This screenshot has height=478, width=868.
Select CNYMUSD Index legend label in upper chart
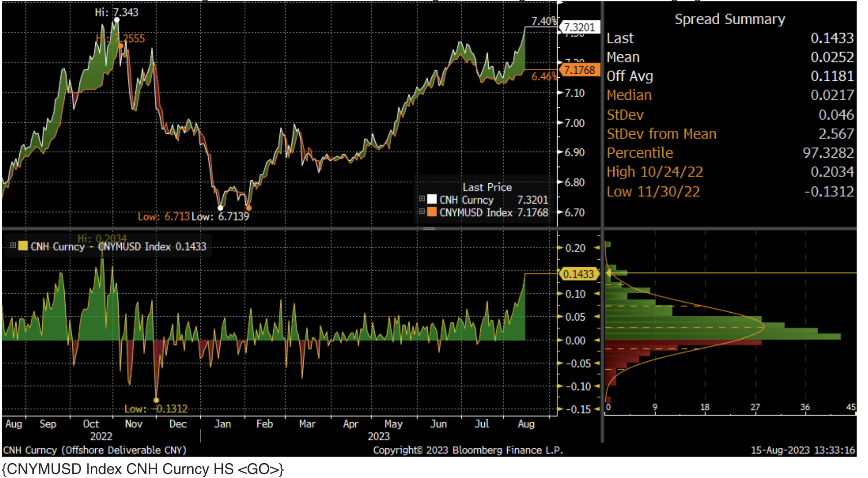tap(476, 212)
